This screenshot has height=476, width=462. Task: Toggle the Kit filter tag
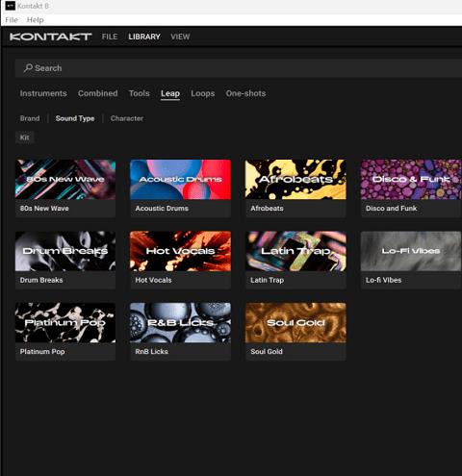[x=25, y=138]
